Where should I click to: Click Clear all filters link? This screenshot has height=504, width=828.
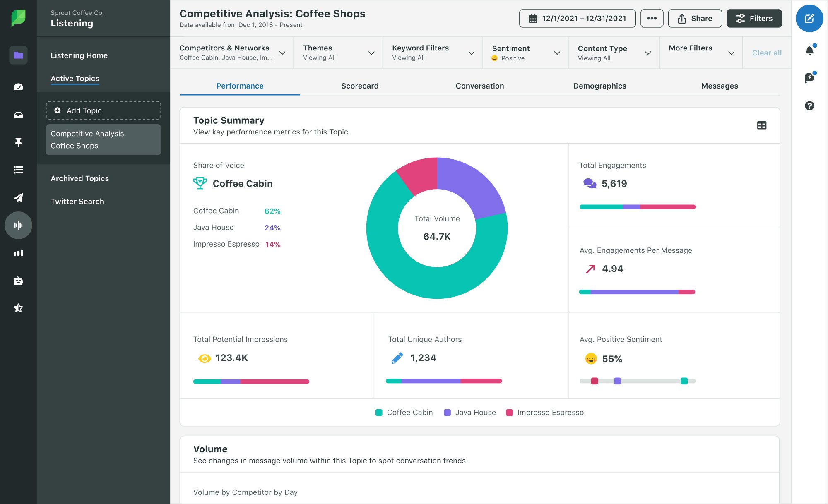coord(767,53)
